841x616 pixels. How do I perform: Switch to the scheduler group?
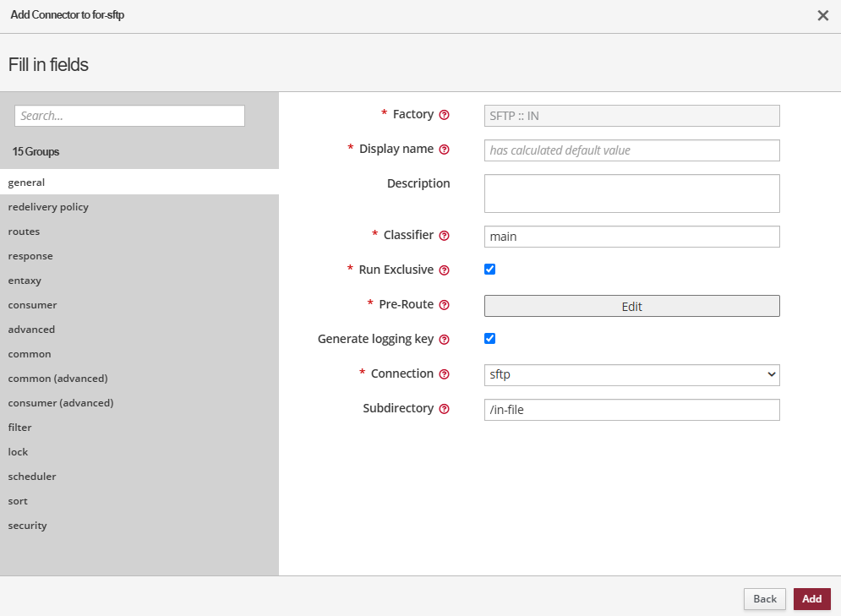[32, 477]
